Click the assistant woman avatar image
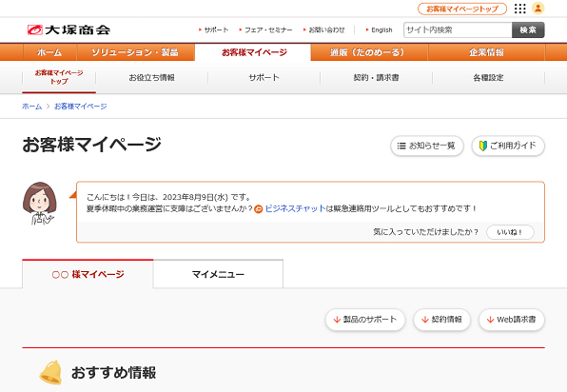Screen dimensions: 567x392 (39, 204)
